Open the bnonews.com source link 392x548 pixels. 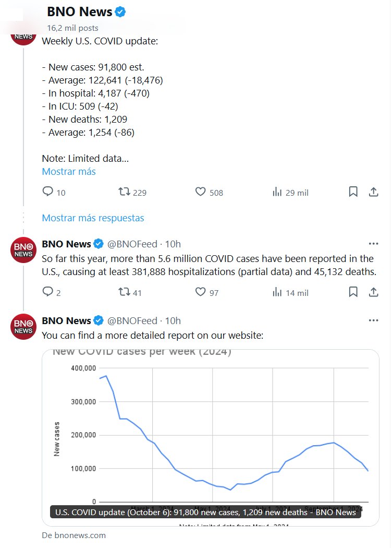click(x=73, y=535)
